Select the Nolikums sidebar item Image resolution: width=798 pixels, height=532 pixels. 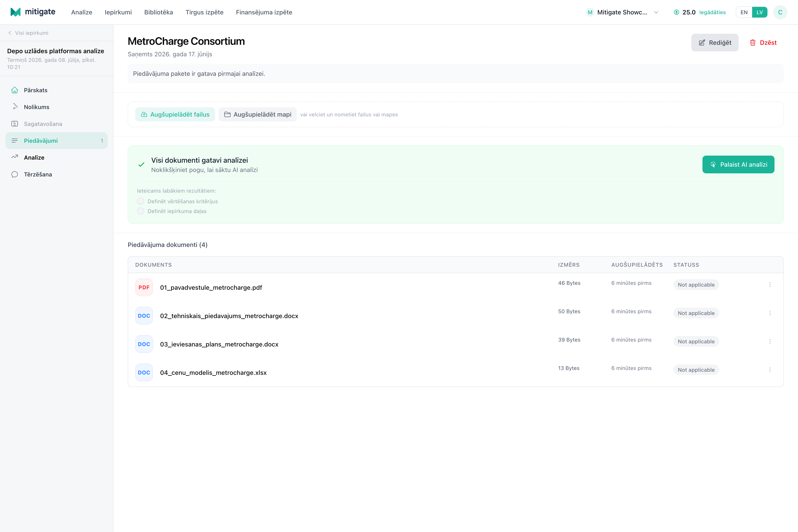tap(56, 107)
